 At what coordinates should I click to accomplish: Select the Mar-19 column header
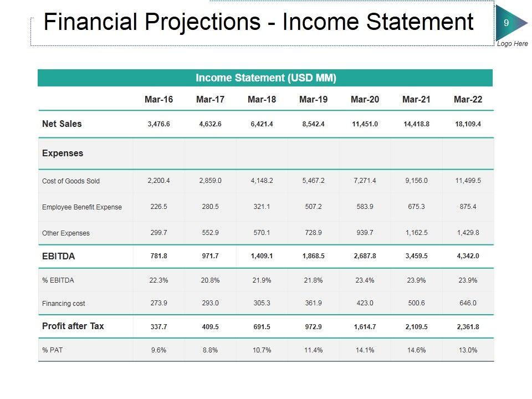[313, 100]
